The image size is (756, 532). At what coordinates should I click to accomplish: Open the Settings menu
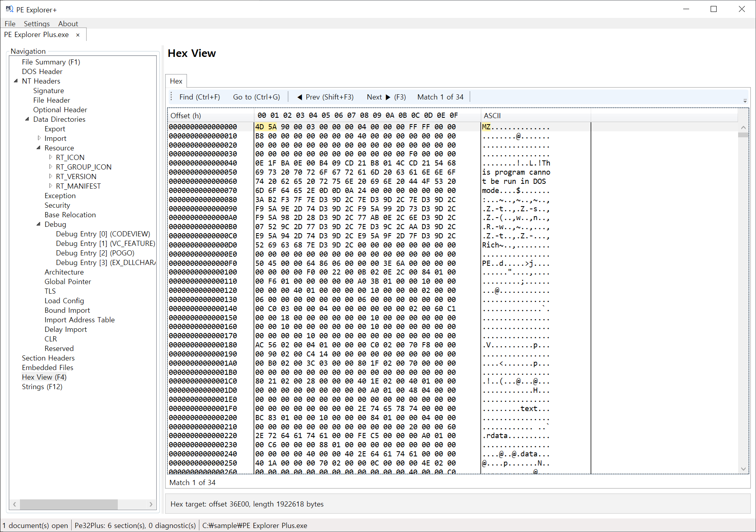point(37,24)
